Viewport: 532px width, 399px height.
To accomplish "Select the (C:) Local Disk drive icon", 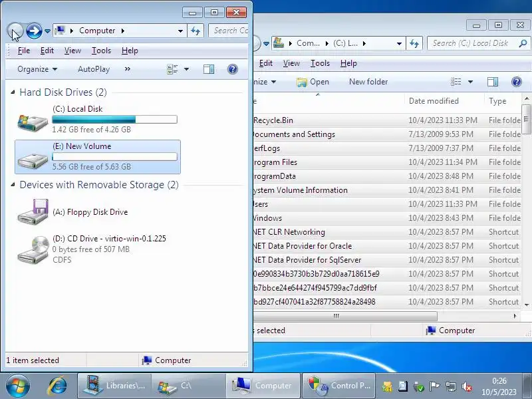I will point(33,122).
